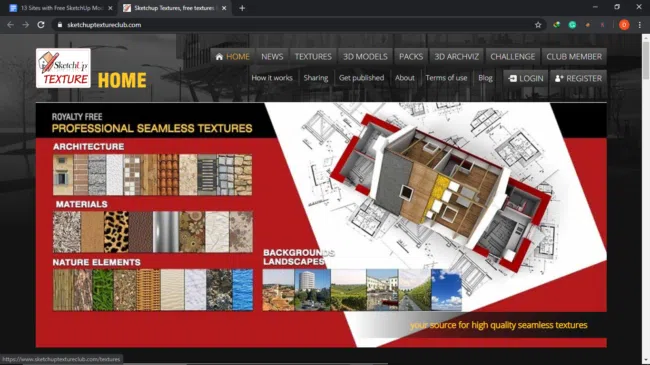Click the How it works link
This screenshot has height=365, width=650.
[x=272, y=78]
